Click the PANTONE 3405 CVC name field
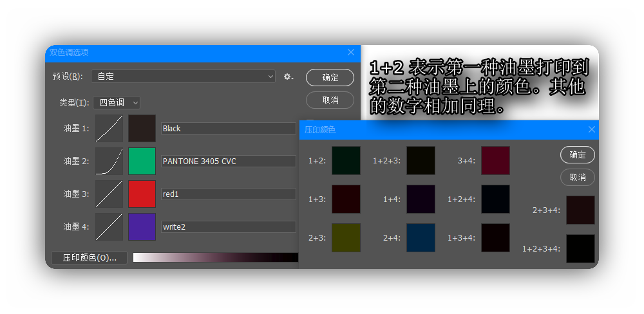 pyautogui.click(x=229, y=162)
